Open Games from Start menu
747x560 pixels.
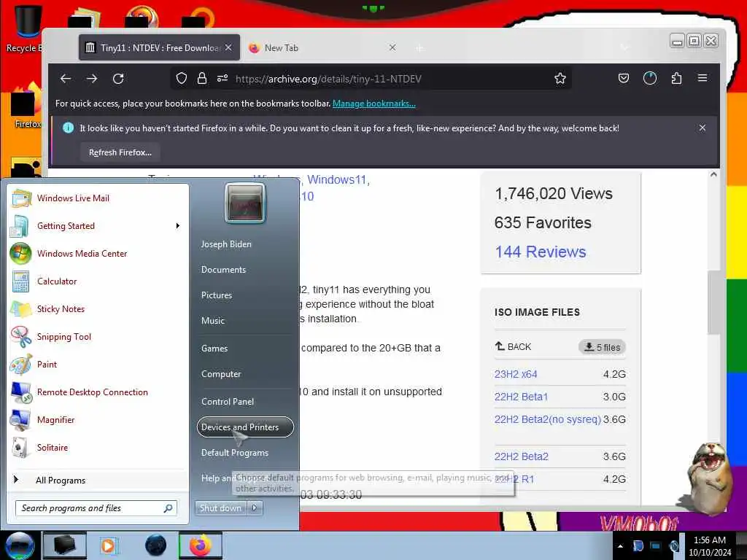tap(245, 348)
